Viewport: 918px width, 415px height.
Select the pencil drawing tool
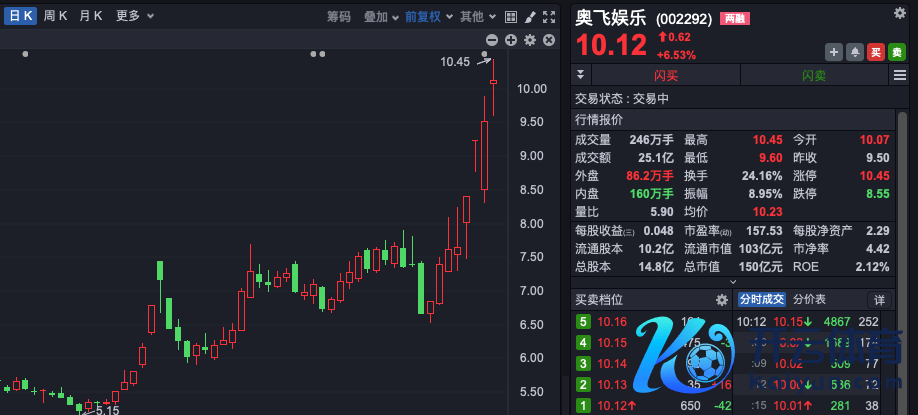coord(530,17)
